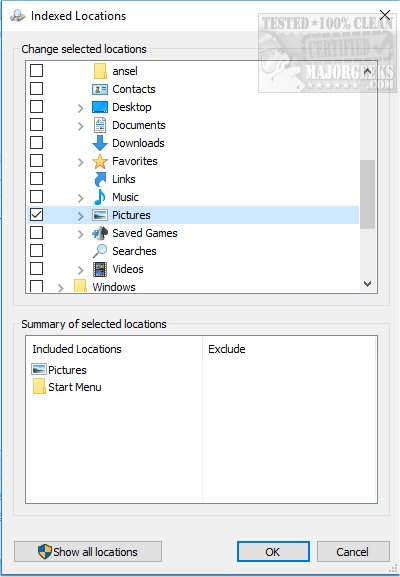Expand the Windows folder node
The height and width of the screenshot is (577, 400).
(x=61, y=288)
